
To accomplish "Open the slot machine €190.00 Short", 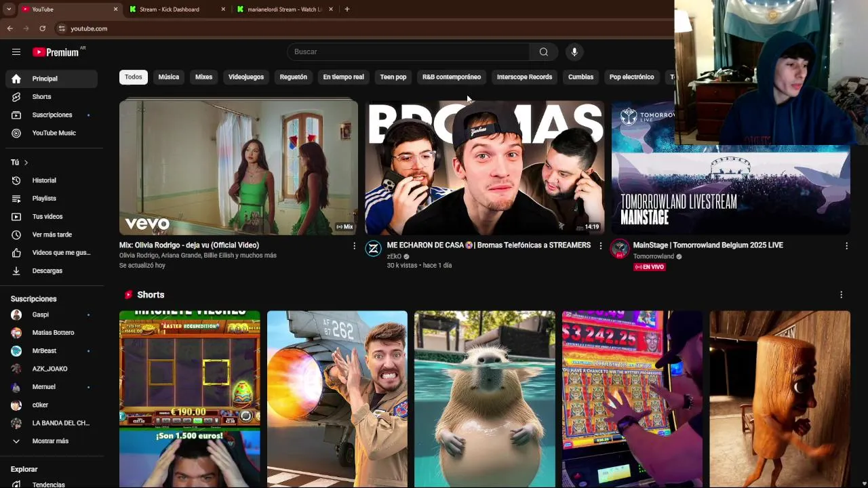I will (190, 399).
